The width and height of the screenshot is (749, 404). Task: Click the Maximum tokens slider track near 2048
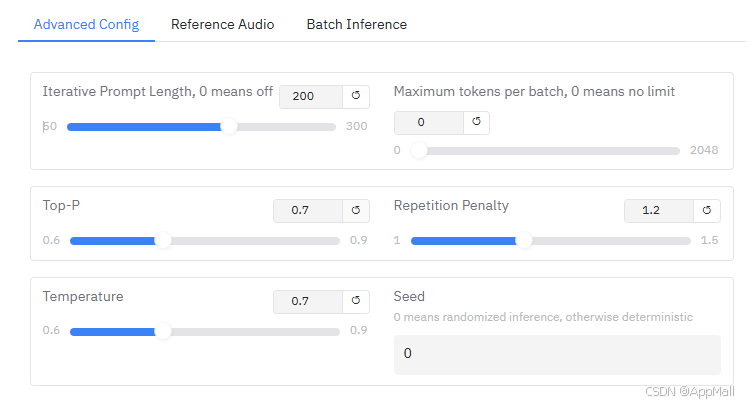[670, 151]
